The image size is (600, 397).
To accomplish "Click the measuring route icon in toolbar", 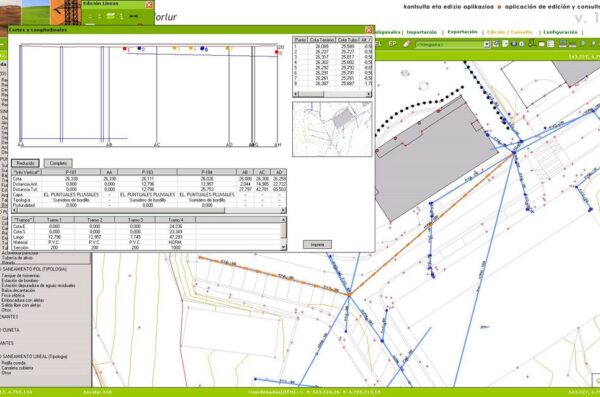I will (x=532, y=44).
